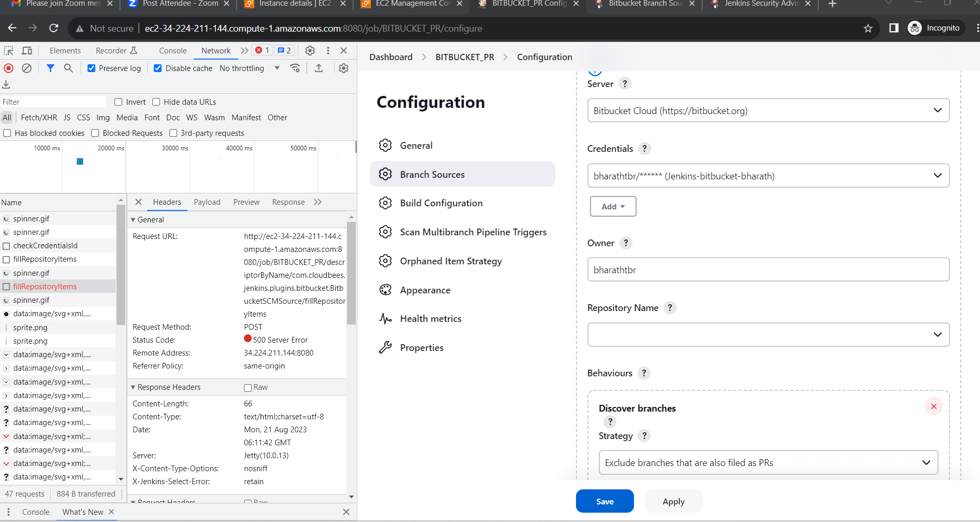
Task: Remove the Discover branches behaviour
Action: (933, 406)
